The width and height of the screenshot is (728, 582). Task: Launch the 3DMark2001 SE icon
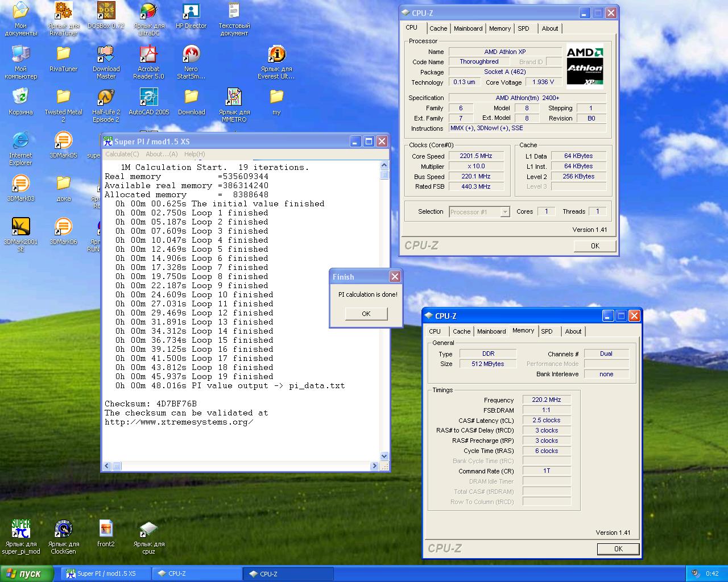(x=20, y=226)
